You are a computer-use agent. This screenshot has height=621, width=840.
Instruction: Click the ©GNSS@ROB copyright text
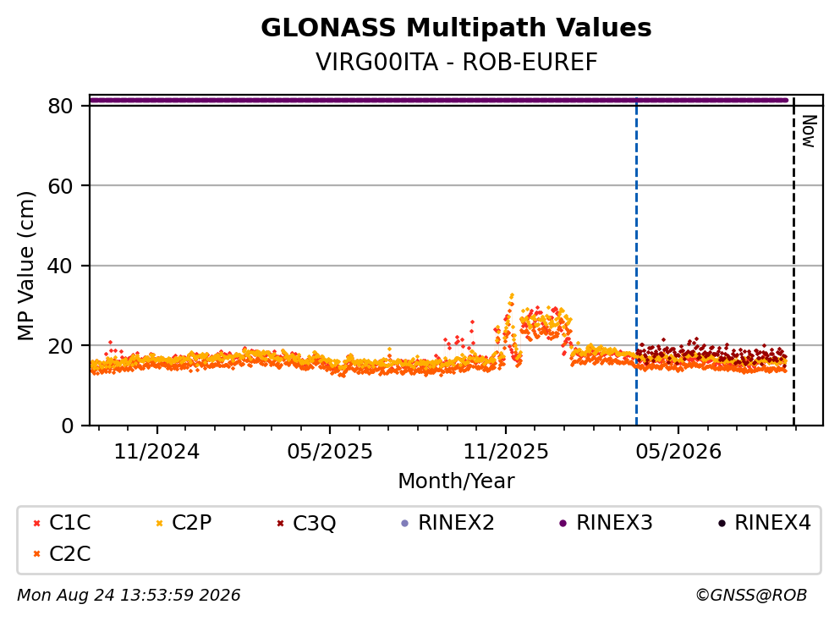pyautogui.click(x=751, y=596)
